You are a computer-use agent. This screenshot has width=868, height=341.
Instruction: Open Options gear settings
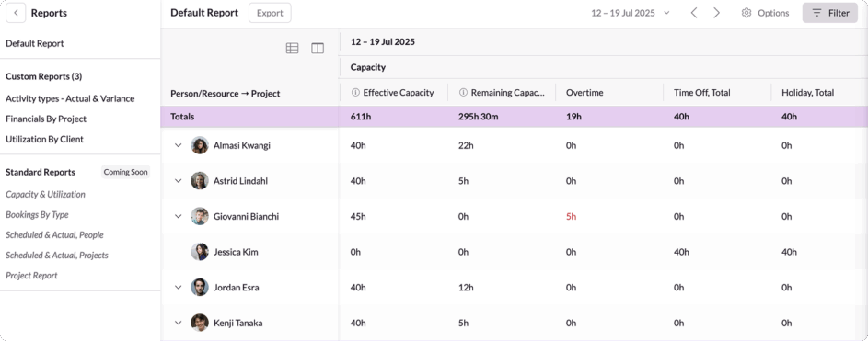pos(765,13)
